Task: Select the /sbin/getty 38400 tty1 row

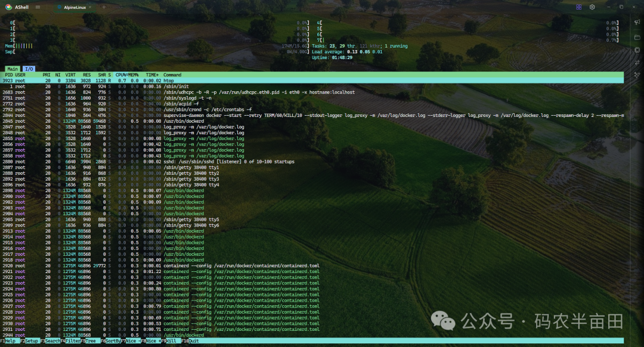Action: [312, 168]
